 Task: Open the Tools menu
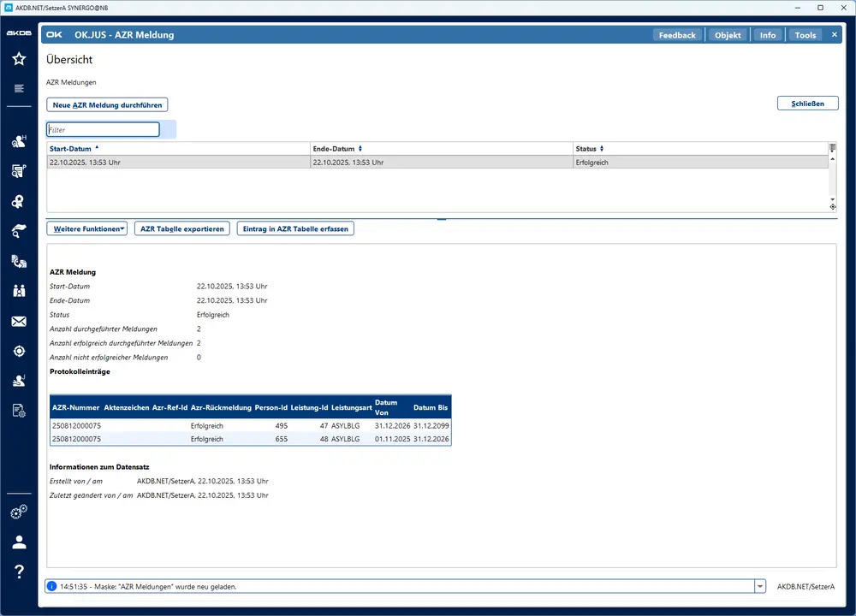click(805, 35)
